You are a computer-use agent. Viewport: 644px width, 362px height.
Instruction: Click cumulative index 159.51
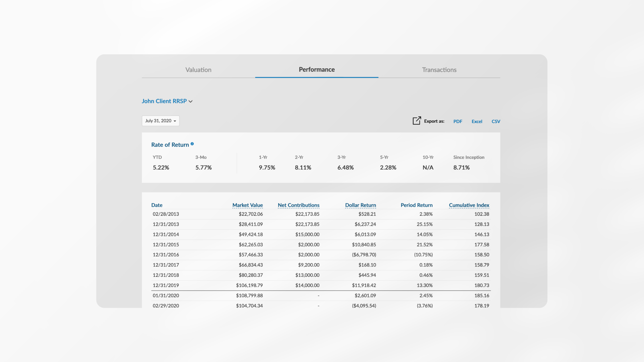tap(482, 275)
